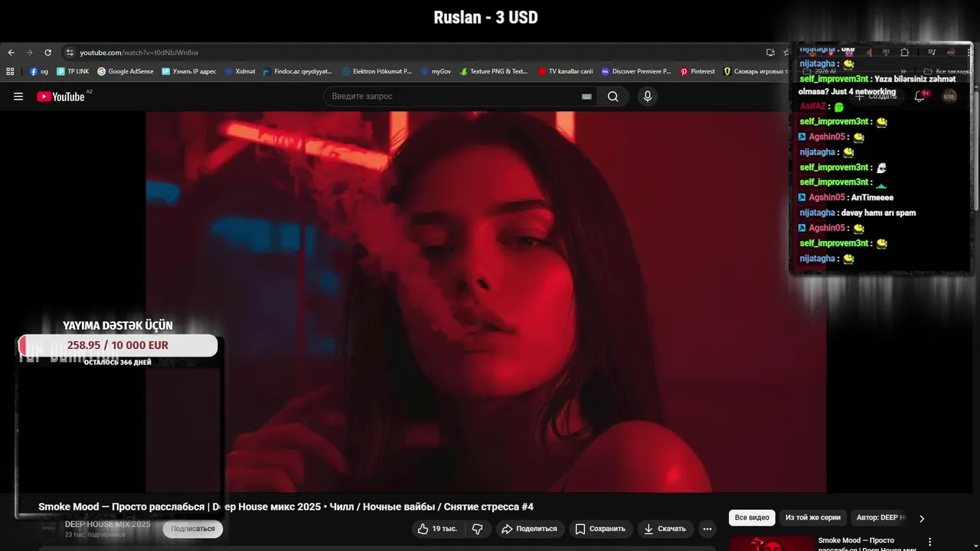Dislike the video with thumbs-down icon

click(x=477, y=529)
